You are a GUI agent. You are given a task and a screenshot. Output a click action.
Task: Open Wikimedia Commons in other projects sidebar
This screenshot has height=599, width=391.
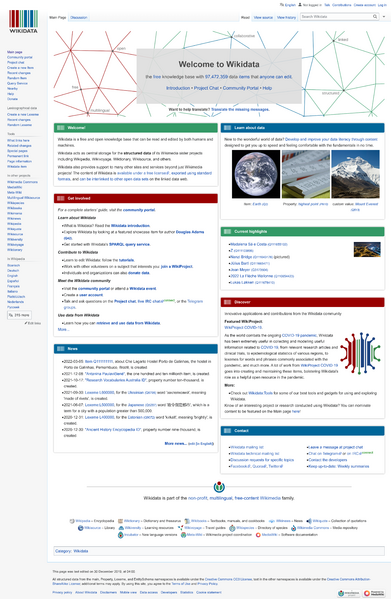(x=23, y=182)
